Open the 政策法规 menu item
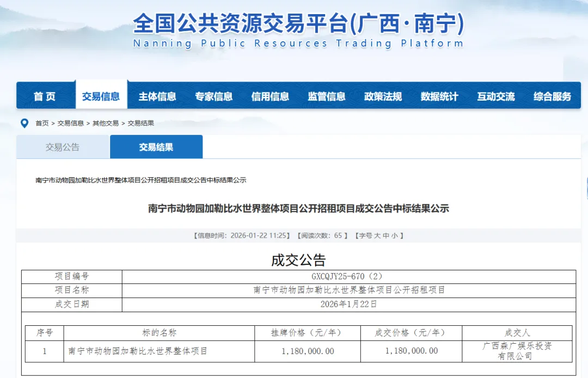588x378 pixels. [x=383, y=96]
